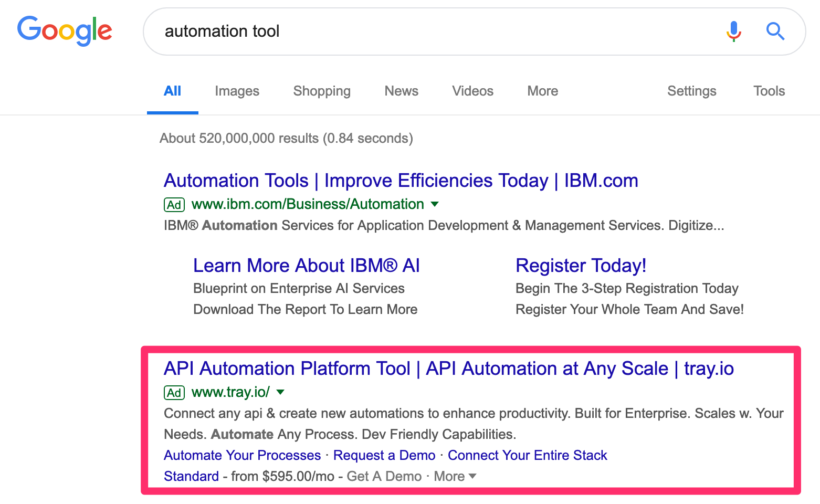Click the 'Register Your Whole Team And Save!' text
This screenshot has width=820, height=504.
629,309
